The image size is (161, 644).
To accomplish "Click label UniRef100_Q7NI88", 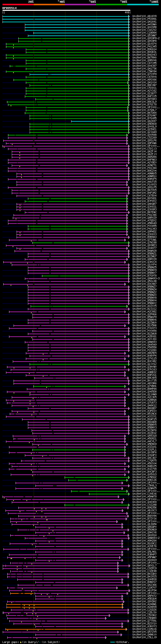I will pos(144,243).
